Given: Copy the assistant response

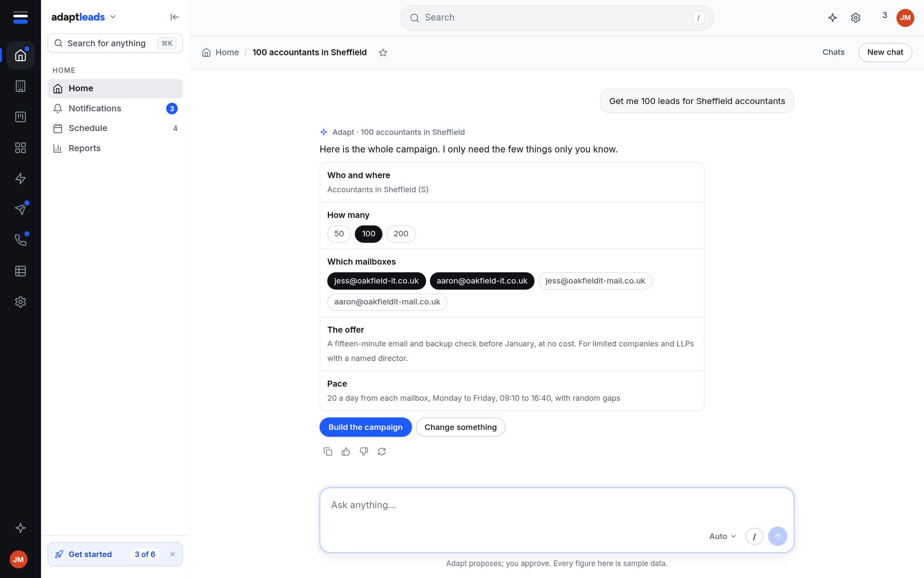Looking at the screenshot, I should pos(328,452).
